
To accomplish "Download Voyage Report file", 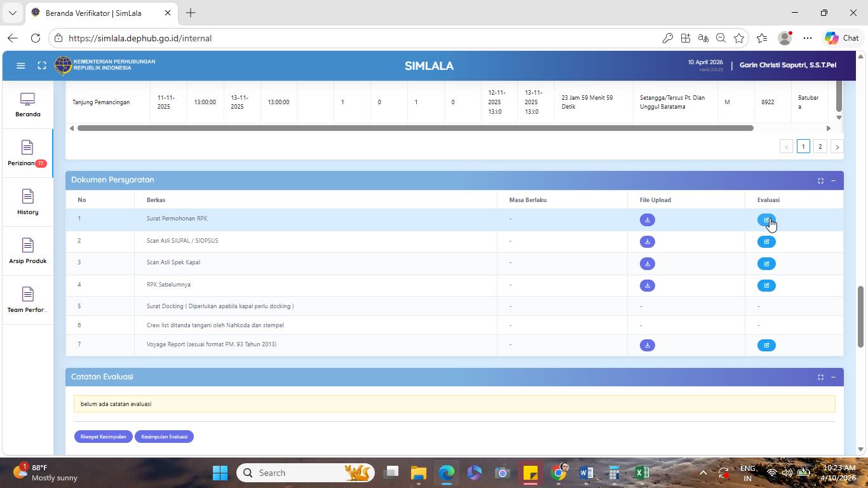I will point(648,345).
